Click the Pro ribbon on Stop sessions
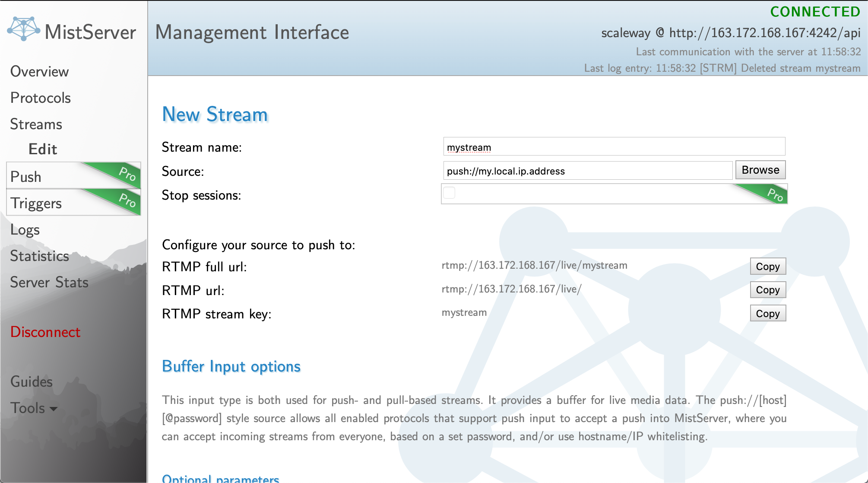Screen dimensions: 868x483 pos(773,194)
